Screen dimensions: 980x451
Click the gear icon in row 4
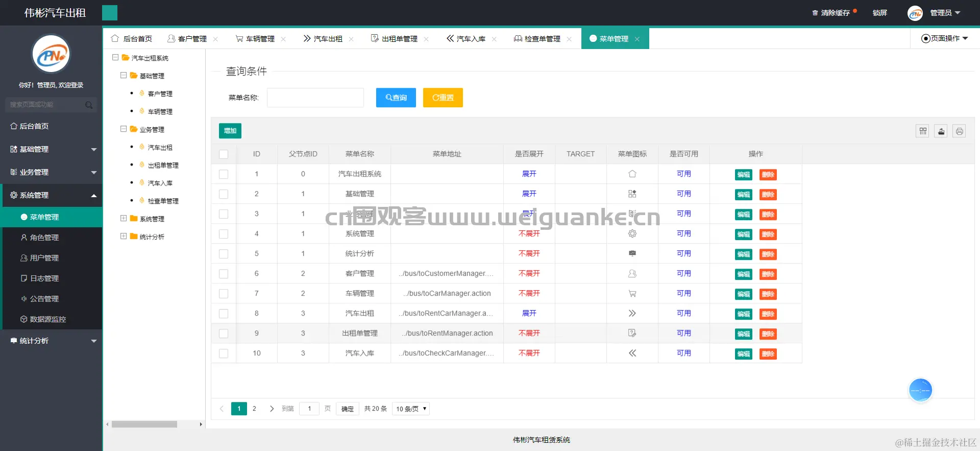(632, 233)
